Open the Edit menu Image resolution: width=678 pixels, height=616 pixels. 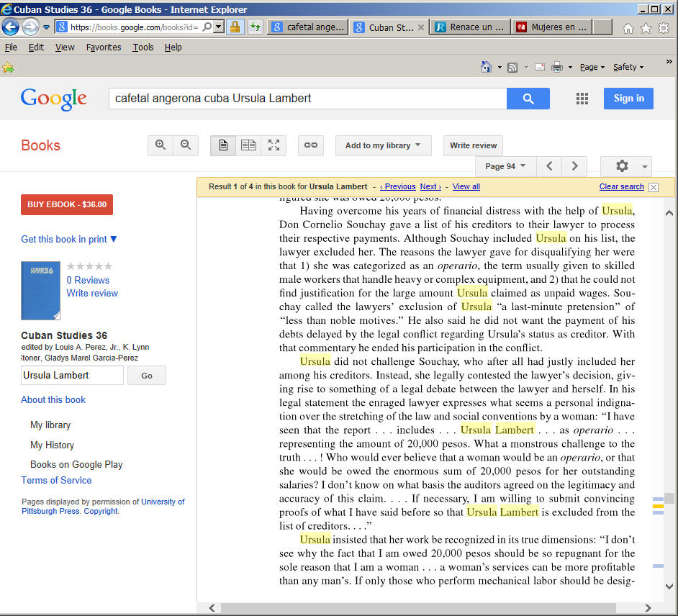click(36, 47)
